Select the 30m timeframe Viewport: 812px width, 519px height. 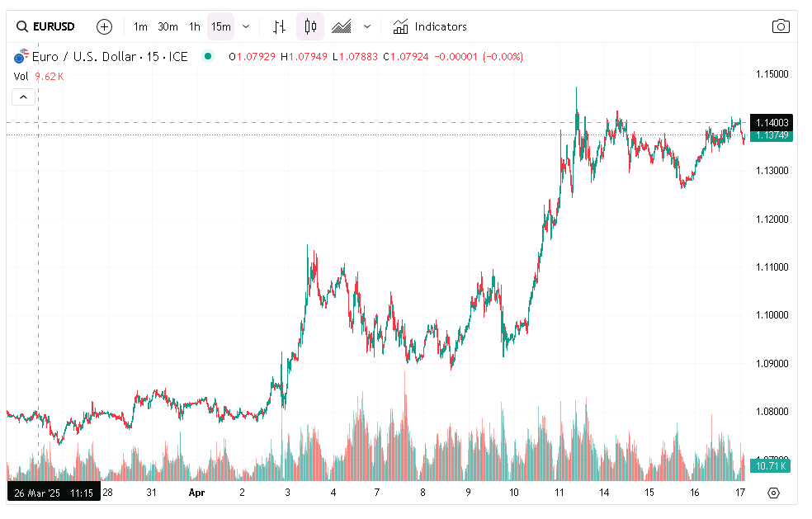click(x=168, y=26)
